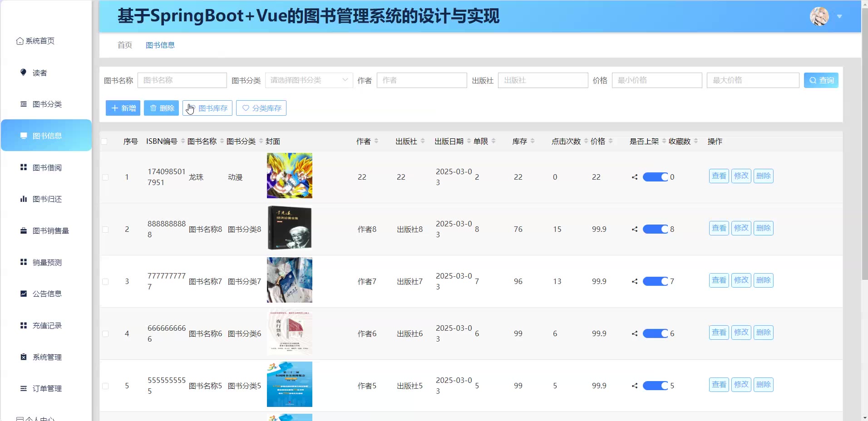The width and height of the screenshot is (868, 421).
Task: Click the 删除 button in the toolbar
Action: pos(161,108)
